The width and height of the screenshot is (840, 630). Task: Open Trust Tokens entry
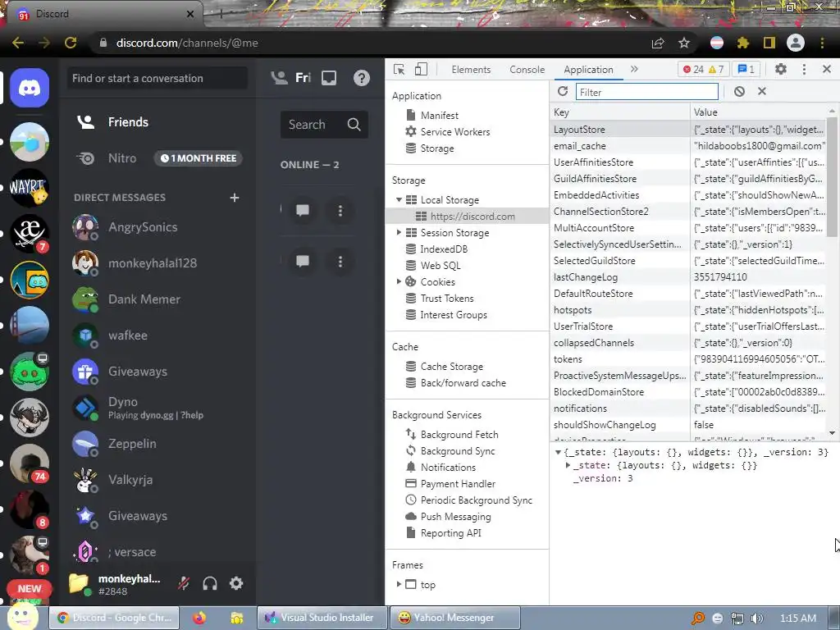pyautogui.click(x=447, y=299)
